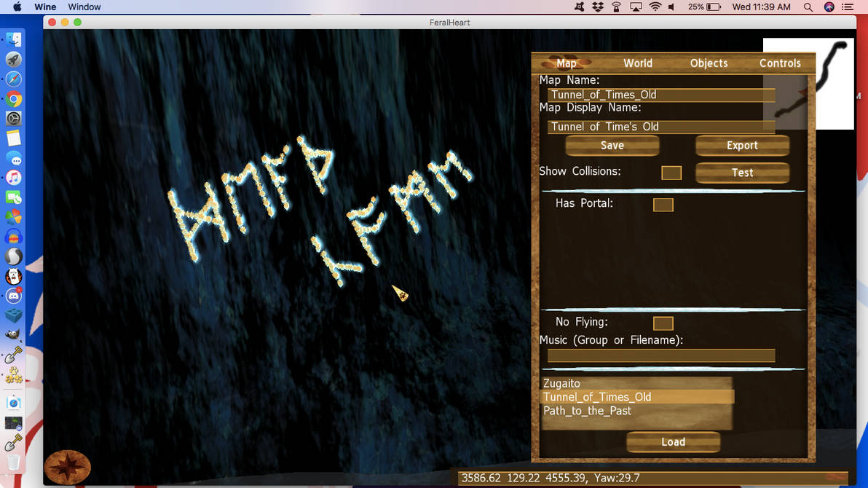868x488 pixels.
Task: Open Spotlight search magnifier
Action: [x=808, y=7]
